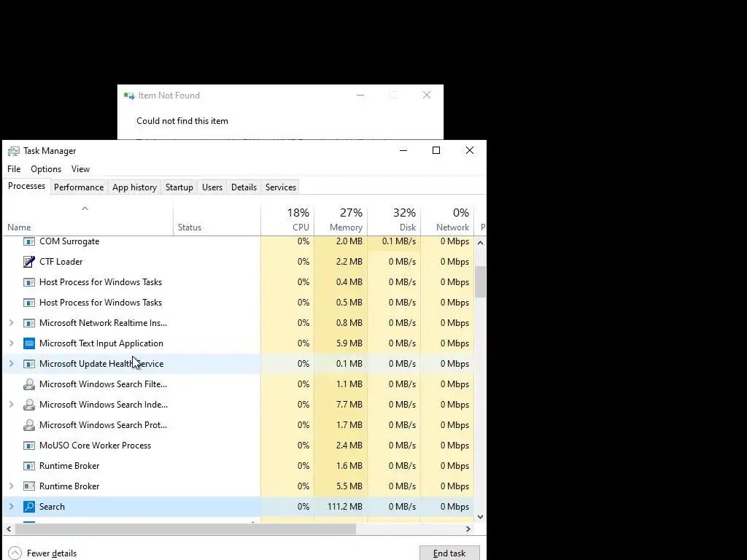This screenshot has height=560, width=747.
Task: Click the 0.1 MB/s disk value
Action: point(399,241)
